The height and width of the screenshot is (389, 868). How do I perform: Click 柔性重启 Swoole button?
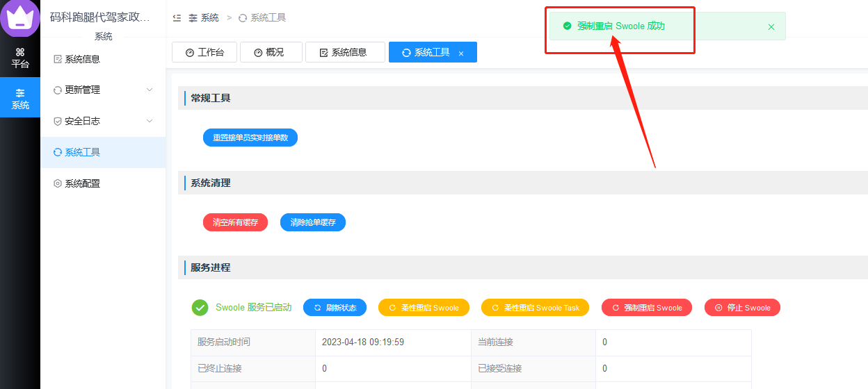[x=424, y=307]
